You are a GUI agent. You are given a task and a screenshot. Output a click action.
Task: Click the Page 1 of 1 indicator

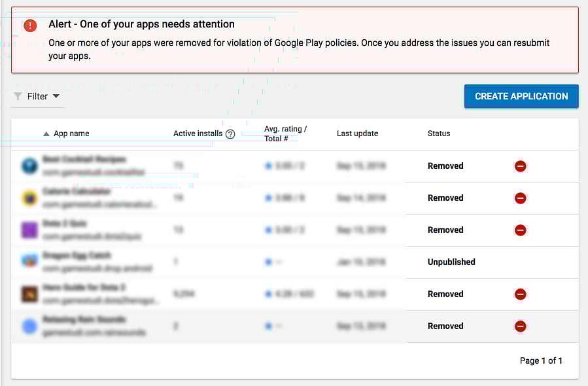pos(540,360)
